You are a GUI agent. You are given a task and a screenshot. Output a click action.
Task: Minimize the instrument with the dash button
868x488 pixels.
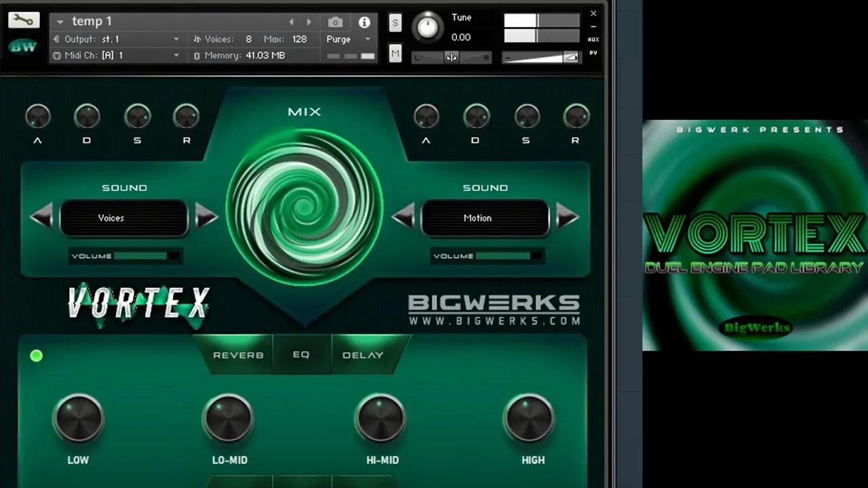click(x=593, y=26)
